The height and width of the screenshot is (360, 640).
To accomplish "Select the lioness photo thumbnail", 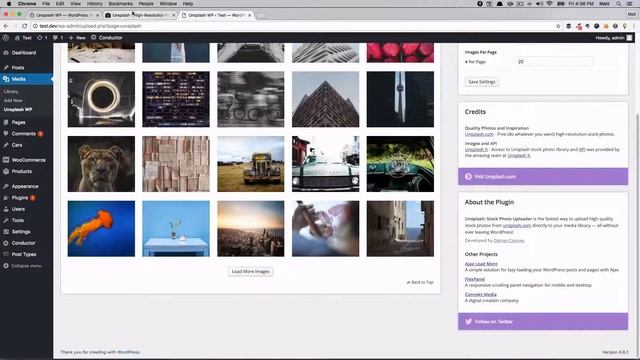I will [x=101, y=164].
